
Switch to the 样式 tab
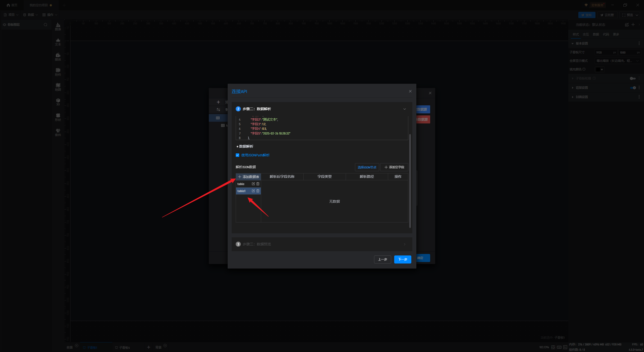pyautogui.click(x=576, y=34)
